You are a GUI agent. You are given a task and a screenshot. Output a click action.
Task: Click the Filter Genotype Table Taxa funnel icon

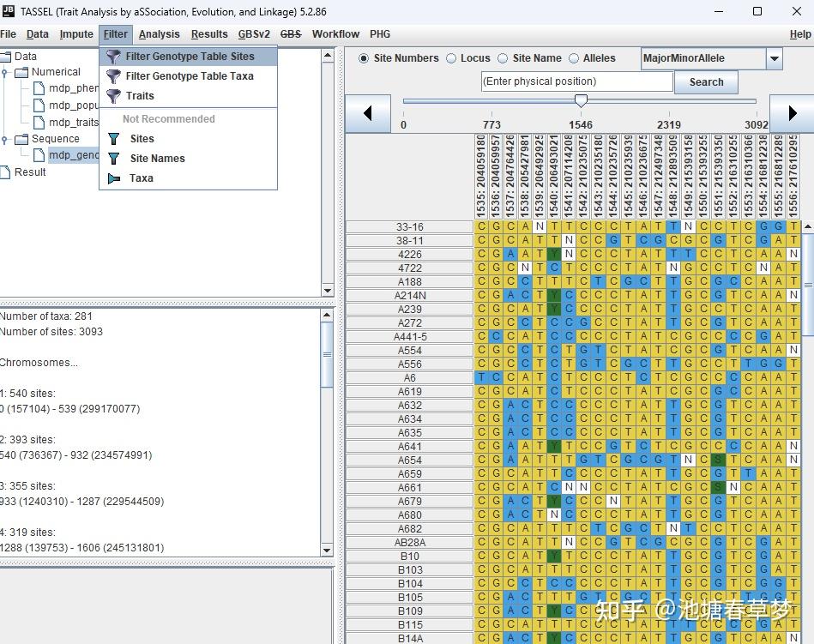pyautogui.click(x=113, y=76)
